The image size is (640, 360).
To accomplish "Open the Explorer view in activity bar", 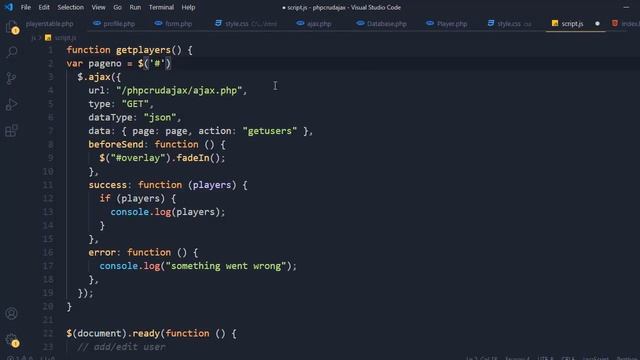I will pyautogui.click(x=11, y=27).
